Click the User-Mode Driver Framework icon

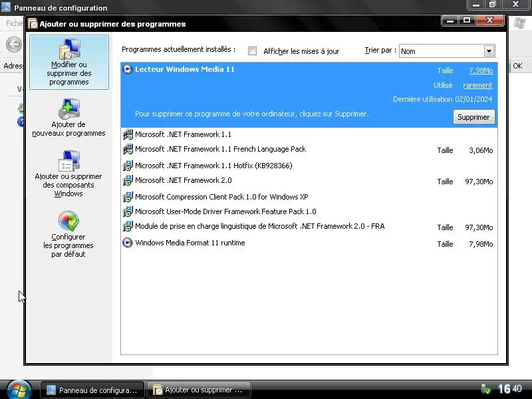[128, 211]
